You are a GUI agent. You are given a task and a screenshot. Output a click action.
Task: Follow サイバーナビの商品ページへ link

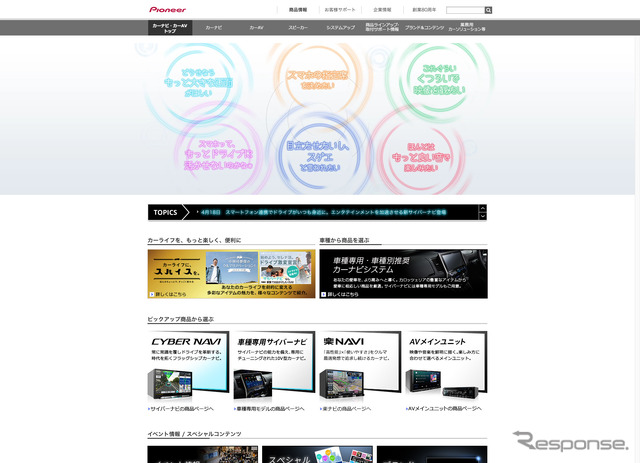181,409
